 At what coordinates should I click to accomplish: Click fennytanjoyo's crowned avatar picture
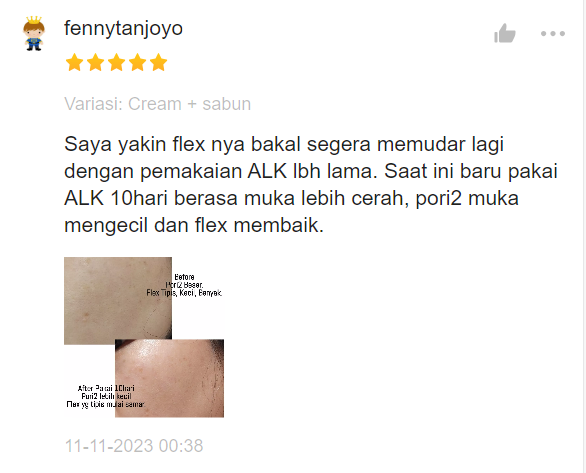tap(34, 33)
